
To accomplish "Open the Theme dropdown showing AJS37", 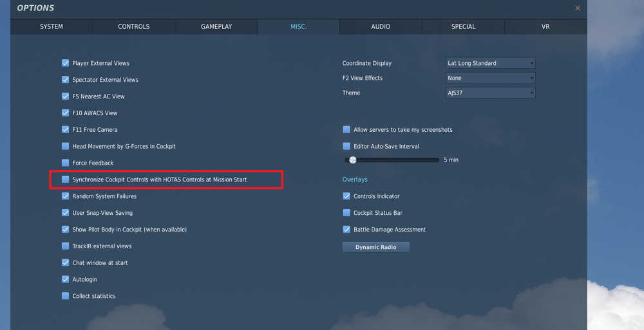I will pyautogui.click(x=490, y=93).
